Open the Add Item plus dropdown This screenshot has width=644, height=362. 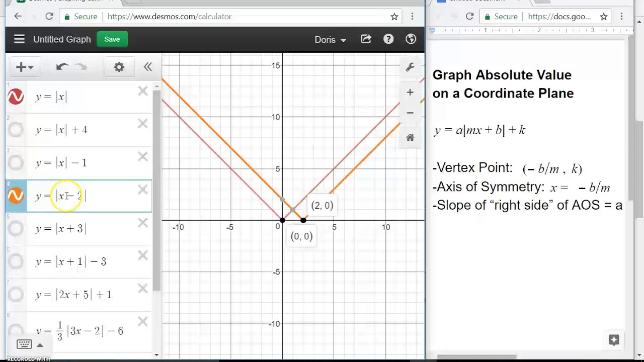coord(24,67)
